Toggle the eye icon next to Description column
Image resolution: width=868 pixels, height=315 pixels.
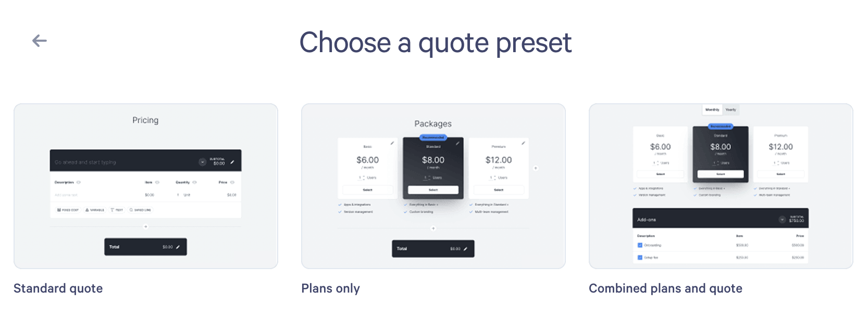pyautogui.click(x=79, y=183)
